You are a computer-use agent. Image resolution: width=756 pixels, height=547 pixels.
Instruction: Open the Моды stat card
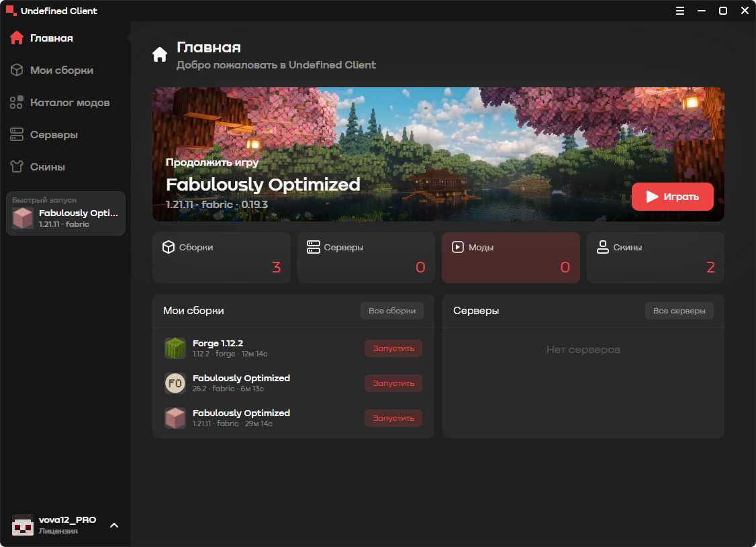click(510, 258)
